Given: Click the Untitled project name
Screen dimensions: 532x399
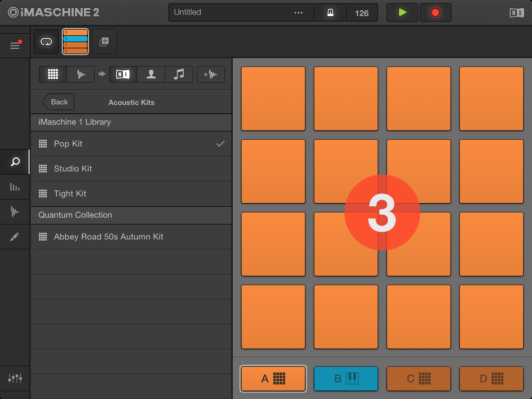Looking at the screenshot, I should click(187, 12).
